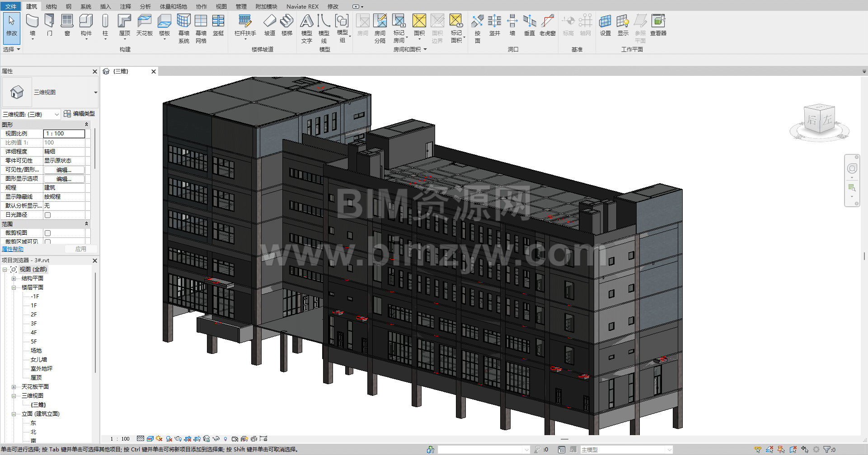Click Edit Type (编辑类型) button

click(x=80, y=114)
